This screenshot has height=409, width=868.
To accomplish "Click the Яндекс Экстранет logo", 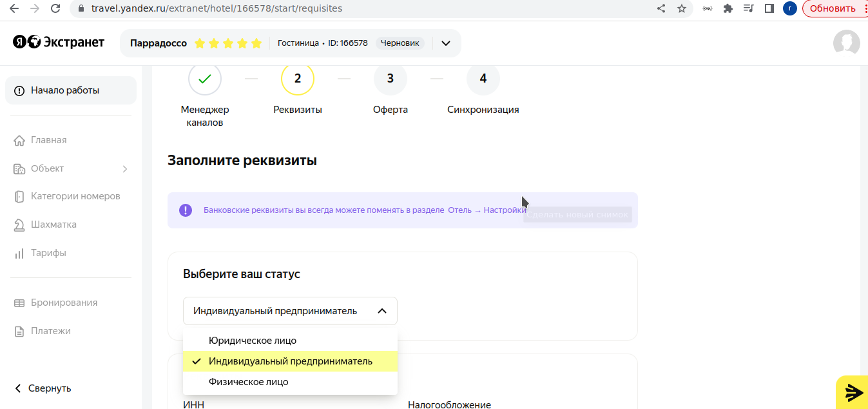I will pos(59,43).
